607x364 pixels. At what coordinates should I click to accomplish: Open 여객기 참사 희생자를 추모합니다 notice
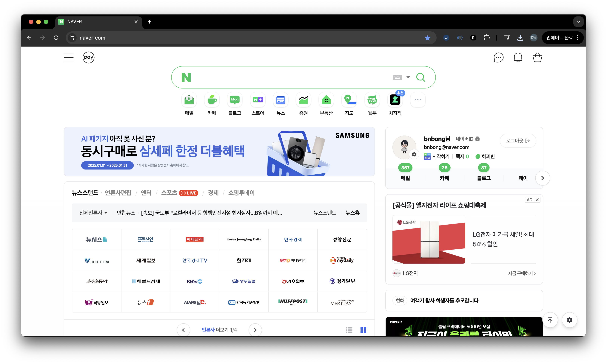pyautogui.click(x=444, y=301)
